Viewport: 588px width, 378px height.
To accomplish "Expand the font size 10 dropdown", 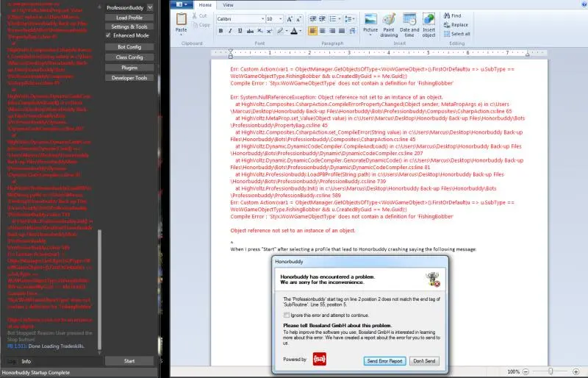I will pos(280,19).
